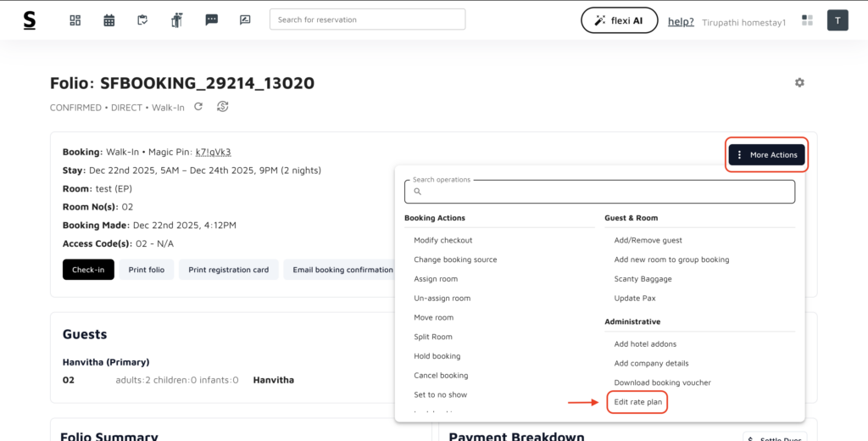Launch the flexi AI assistant button
868x441 pixels.
pyautogui.click(x=619, y=20)
